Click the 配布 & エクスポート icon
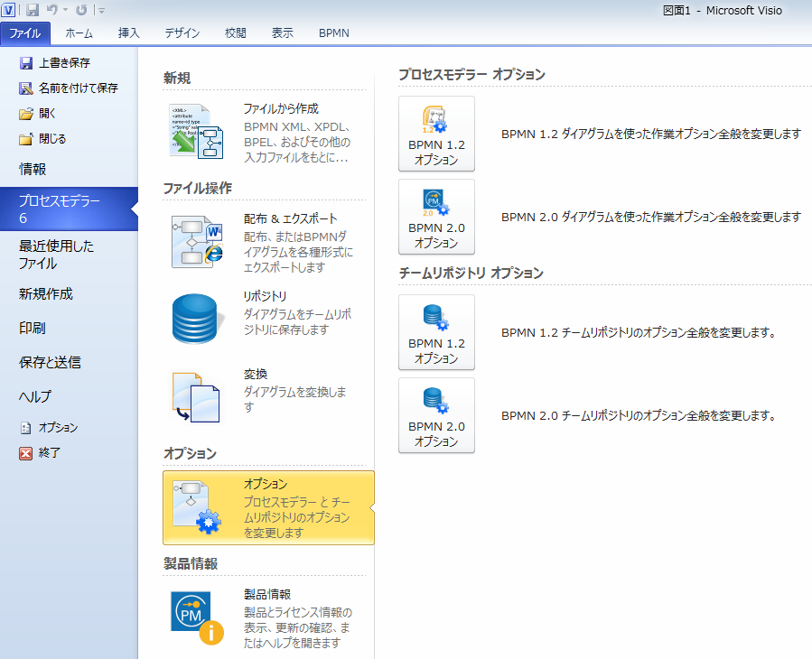The height and width of the screenshot is (659, 812). [x=197, y=242]
